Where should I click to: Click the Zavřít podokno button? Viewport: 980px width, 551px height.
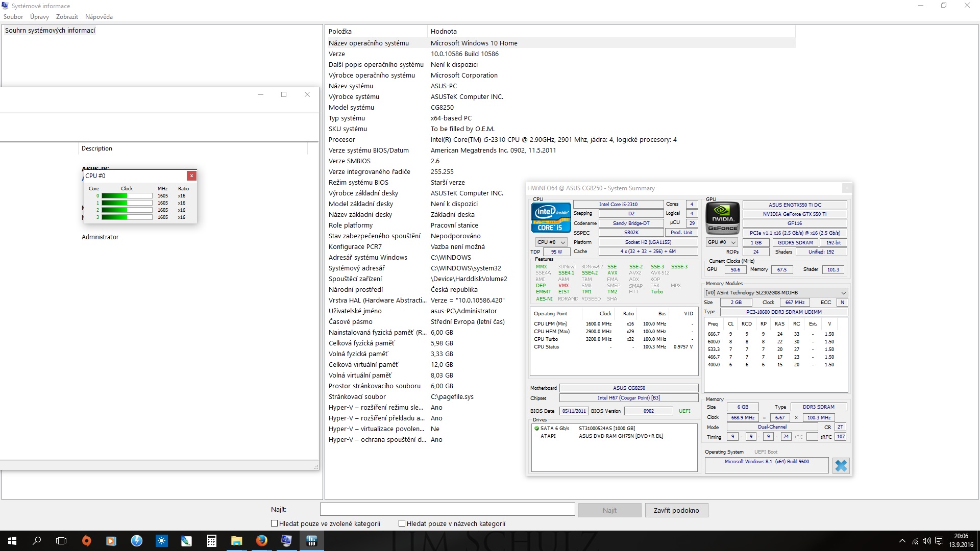[x=676, y=510]
